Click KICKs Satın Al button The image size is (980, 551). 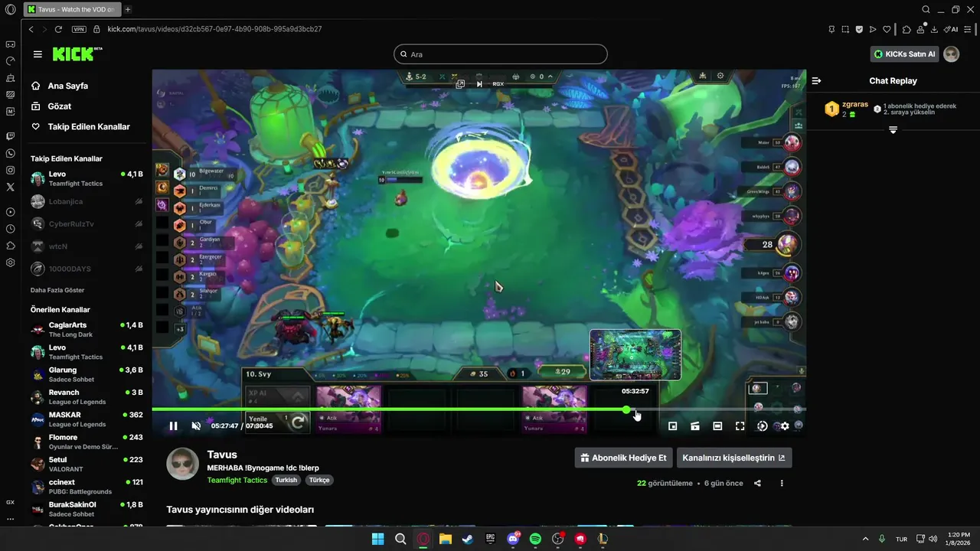tap(905, 54)
